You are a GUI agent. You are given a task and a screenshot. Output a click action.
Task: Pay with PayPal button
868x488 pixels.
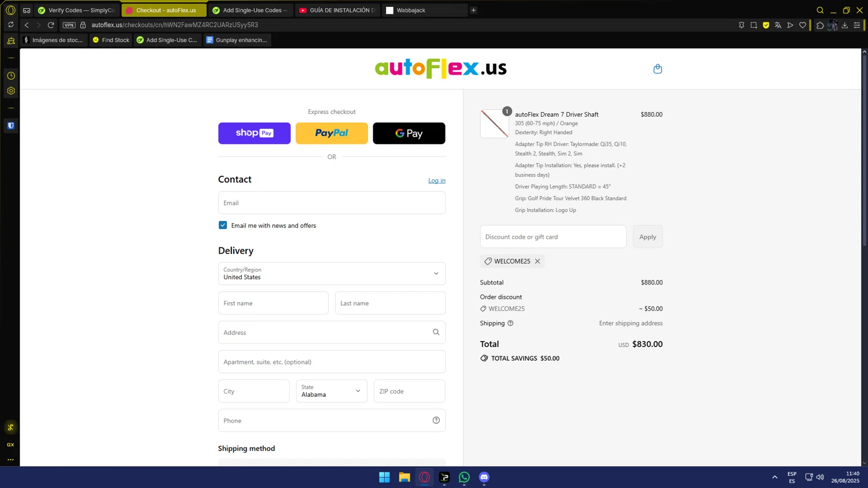pos(332,133)
